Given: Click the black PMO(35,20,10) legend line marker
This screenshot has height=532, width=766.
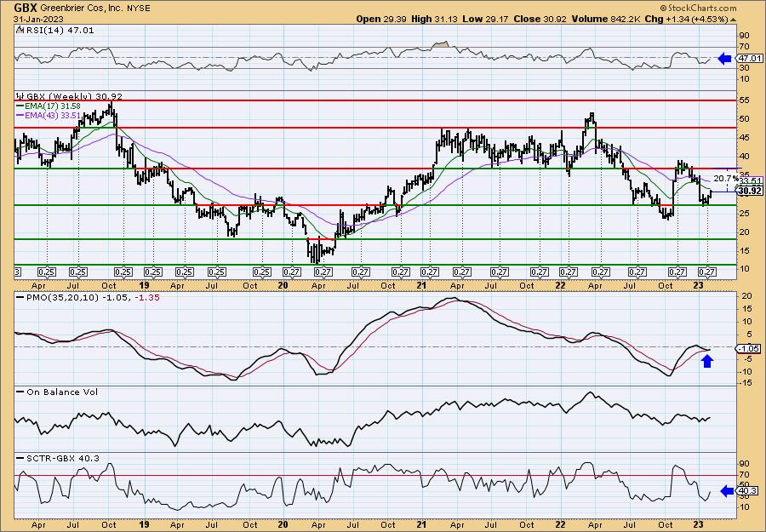Looking at the screenshot, I should pyautogui.click(x=20, y=297).
